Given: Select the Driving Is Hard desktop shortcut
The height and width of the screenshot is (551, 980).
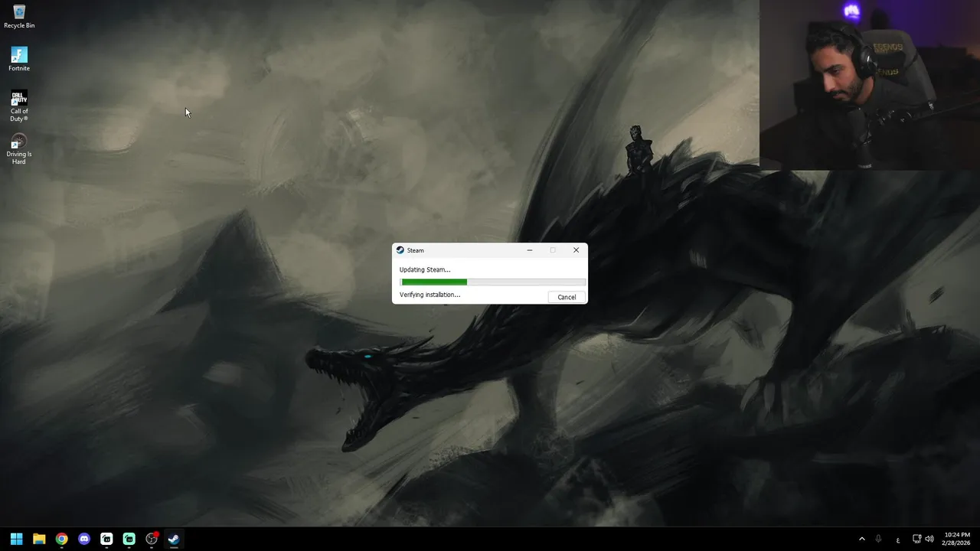Looking at the screenshot, I should click(x=19, y=149).
